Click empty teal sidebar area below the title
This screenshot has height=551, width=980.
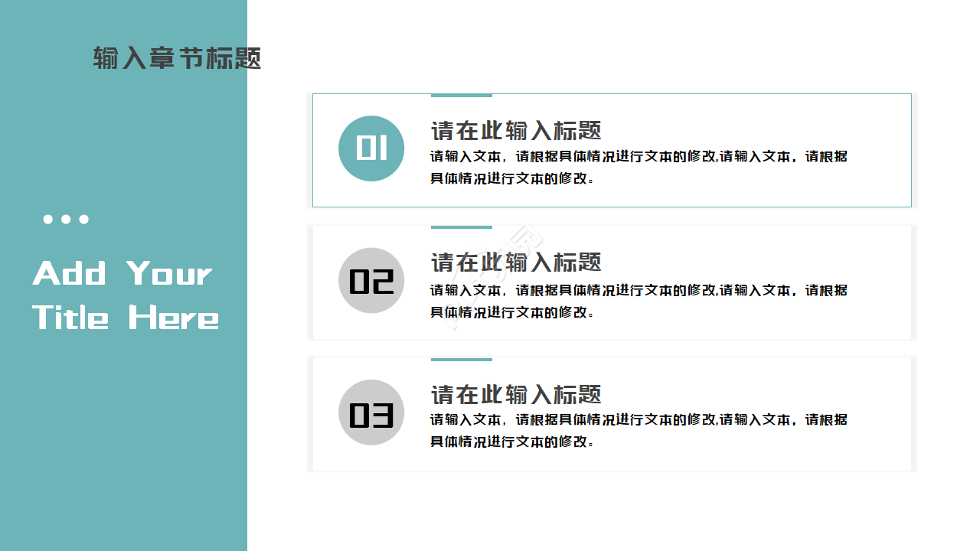(122, 444)
